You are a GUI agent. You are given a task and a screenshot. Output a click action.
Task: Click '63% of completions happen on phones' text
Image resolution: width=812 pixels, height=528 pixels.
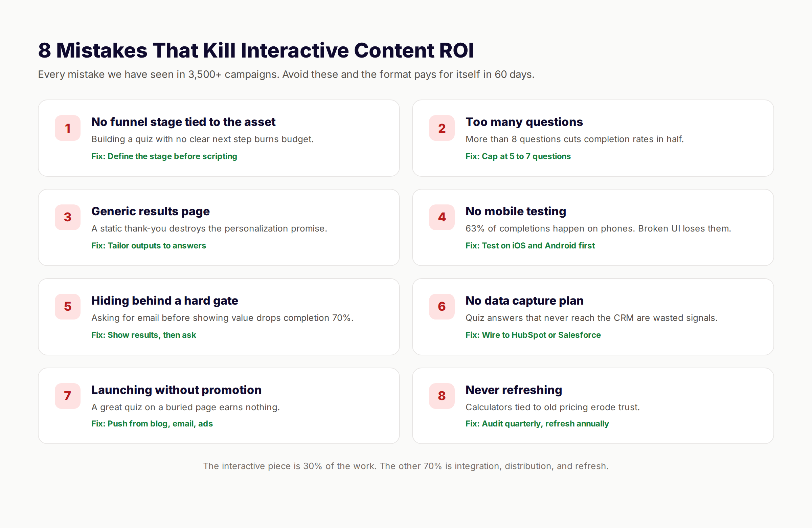(x=598, y=228)
